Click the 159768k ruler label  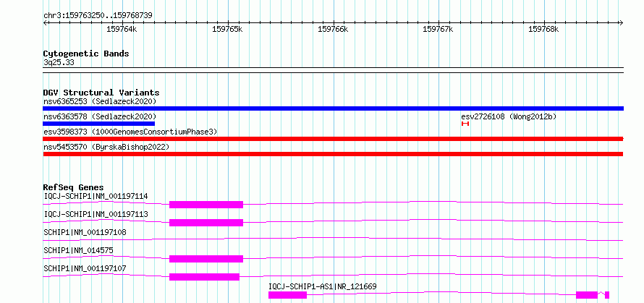point(544,29)
